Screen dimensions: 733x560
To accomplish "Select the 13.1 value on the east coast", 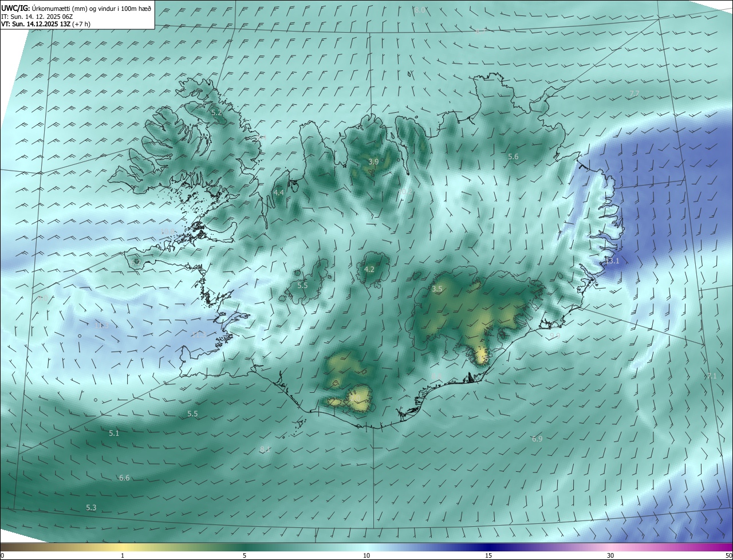I will point(612,261).
